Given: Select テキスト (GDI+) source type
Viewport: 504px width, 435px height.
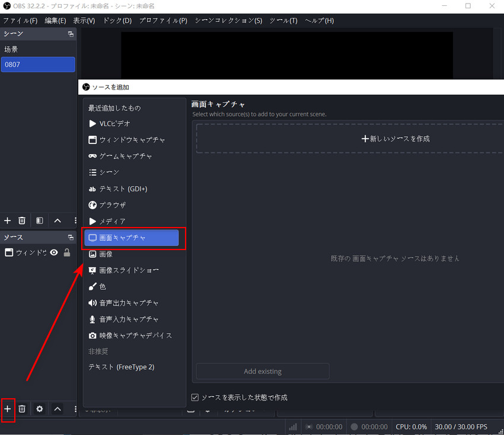Looking at the screenshot, I should click(132, 189).
